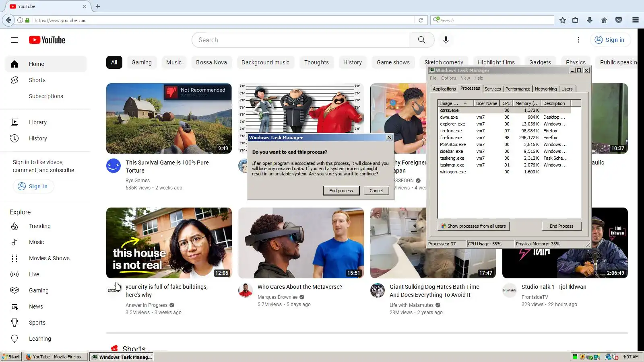Click the Live broadcast icon
Viewport: 644px width, 362px height.
(x=14, y=274)
